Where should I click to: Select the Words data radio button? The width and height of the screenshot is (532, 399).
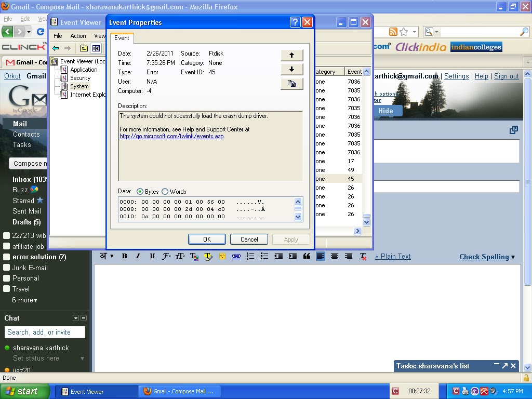click(165, 191)
